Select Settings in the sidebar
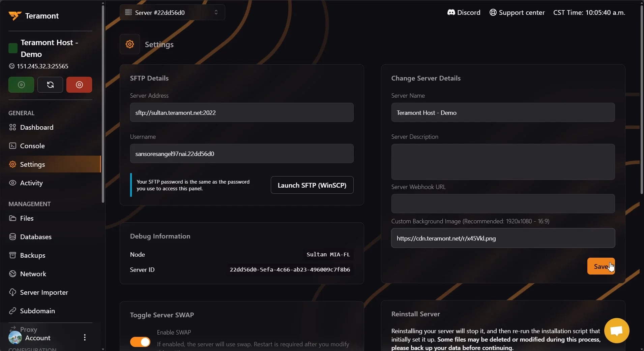Viewport: 644px width, 351px height. (x=51, y=164)
